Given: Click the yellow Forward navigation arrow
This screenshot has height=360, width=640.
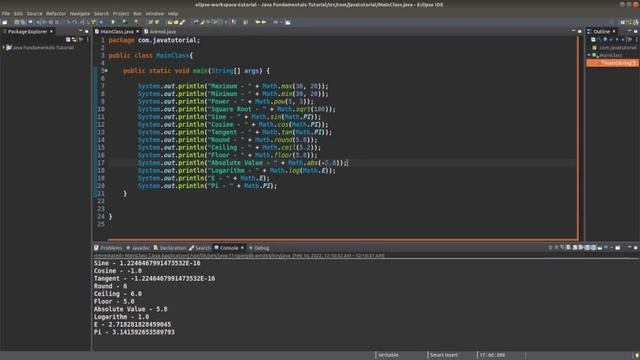Looking at the screenshot, I should [264, 22].
